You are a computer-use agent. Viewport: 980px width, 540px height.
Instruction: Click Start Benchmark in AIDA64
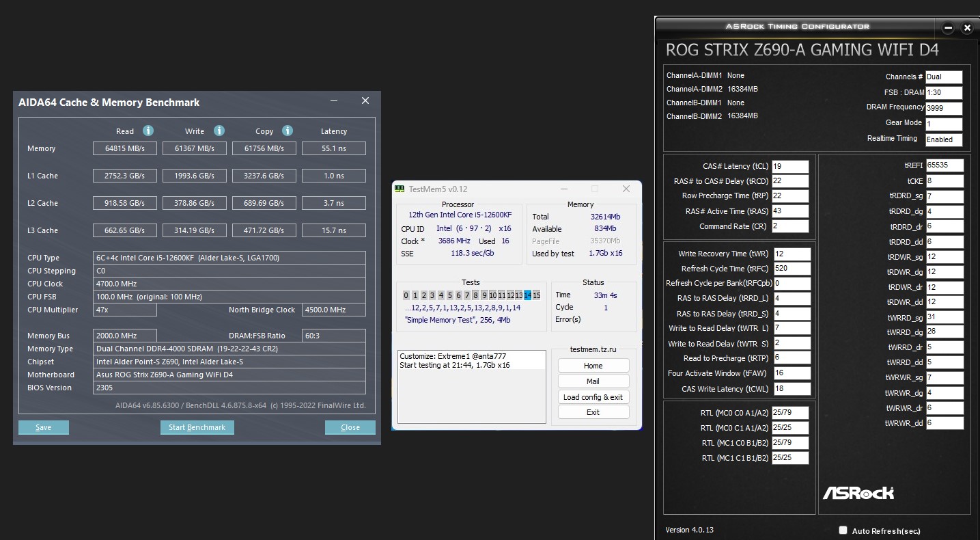(x=197, y=427)
